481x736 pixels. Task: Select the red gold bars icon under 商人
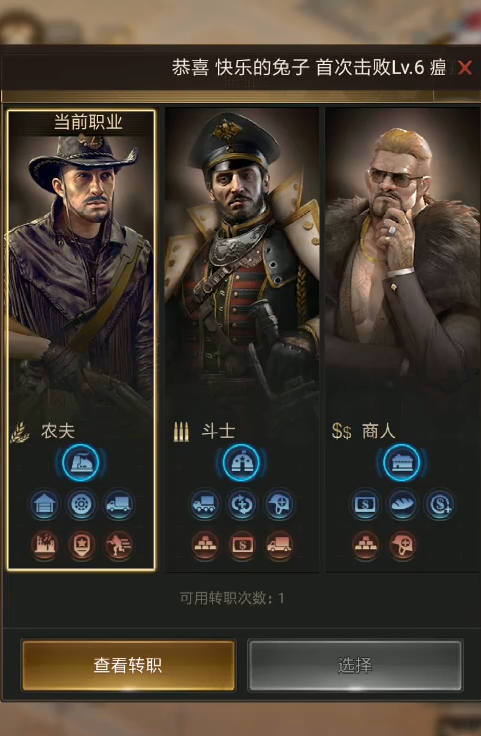tap(365, 545)
